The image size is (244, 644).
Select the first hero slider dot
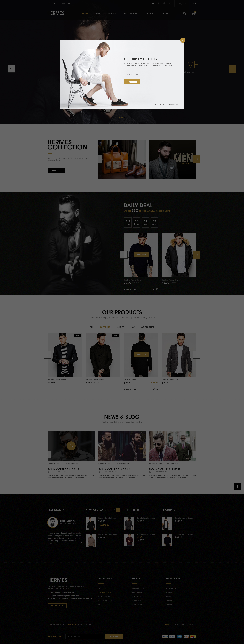pos(119,118)
